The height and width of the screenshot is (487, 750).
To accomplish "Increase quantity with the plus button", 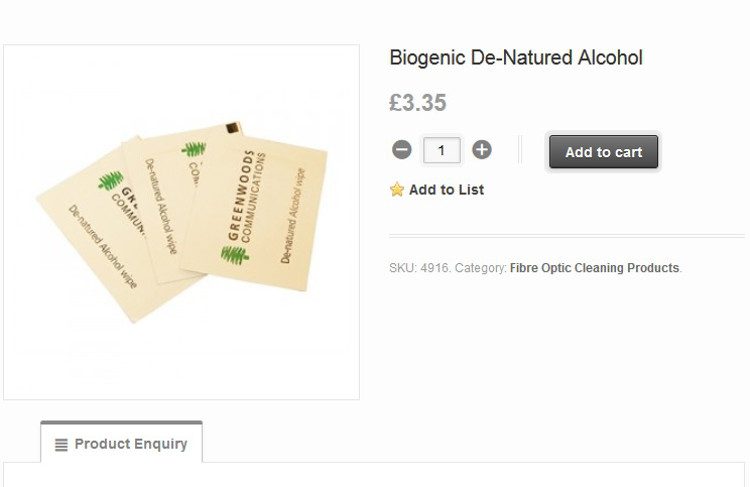I will 482,151.
